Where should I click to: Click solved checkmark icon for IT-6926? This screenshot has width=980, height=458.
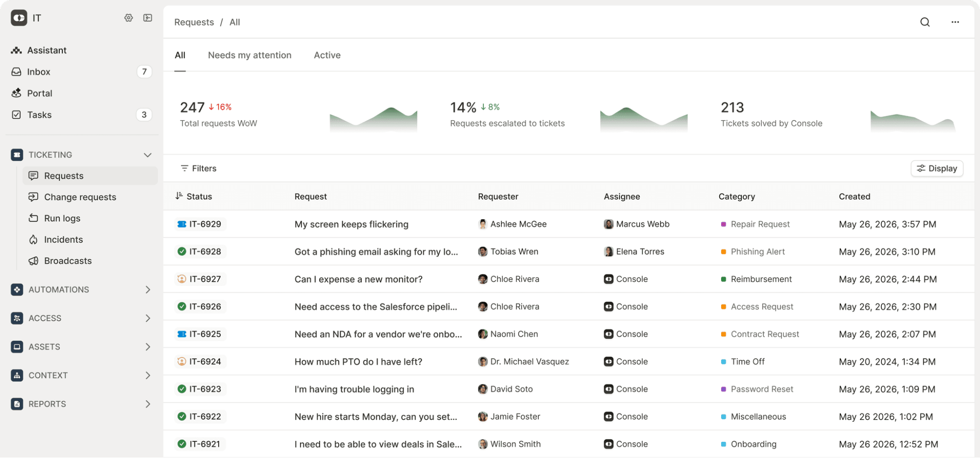click(x=181, y=306)
